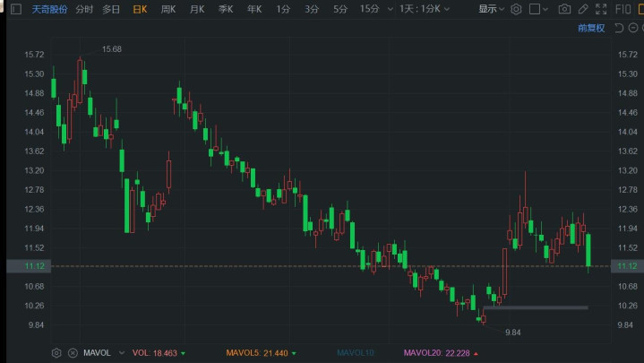The width and height of the screenshot is (644, 363).
Task: Click the 天奇股份 stock name
Action: 49,9
